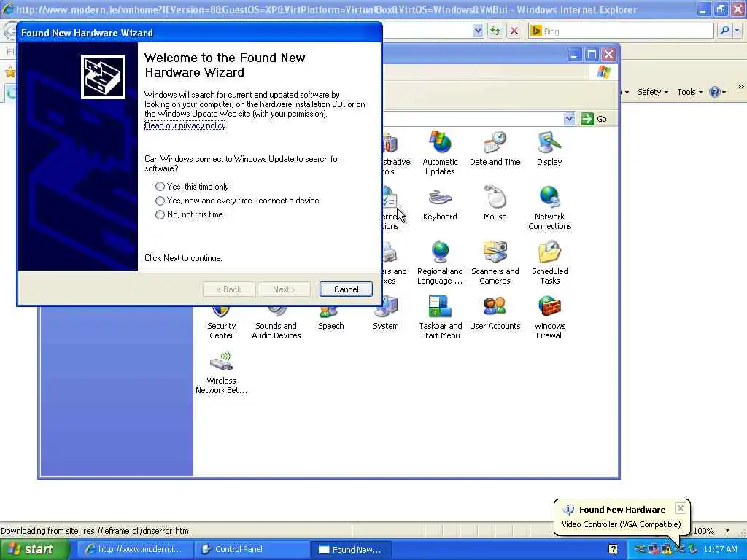The width and height of the screenshot is (747, 560).
Task: Open the System icon in Control Panel
Action: point(385,314)
